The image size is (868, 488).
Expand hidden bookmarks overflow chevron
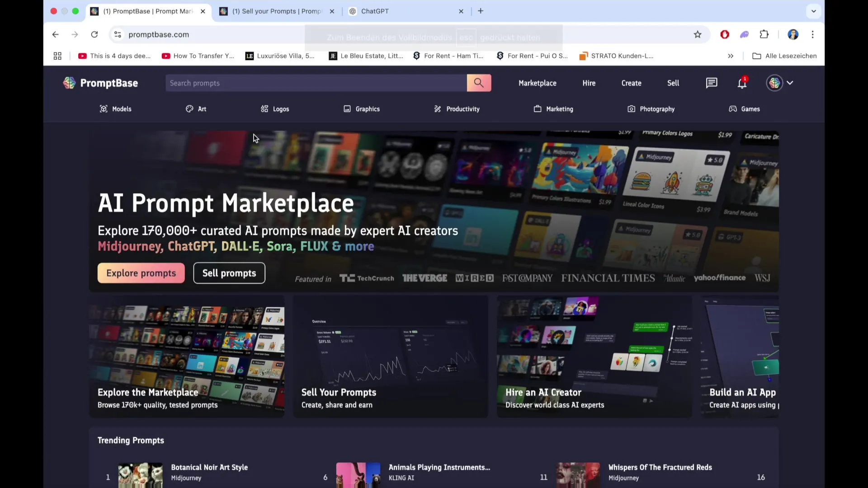(731, 56)
